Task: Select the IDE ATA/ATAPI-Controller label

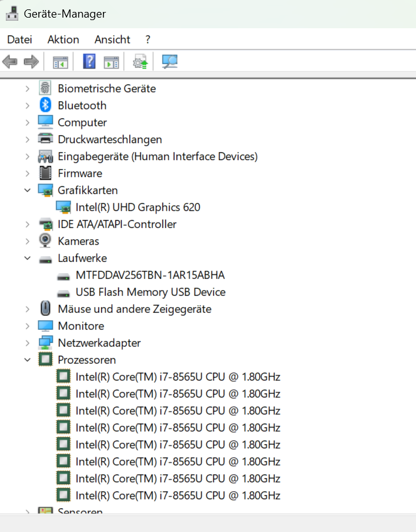Action: tap(117, 224)
